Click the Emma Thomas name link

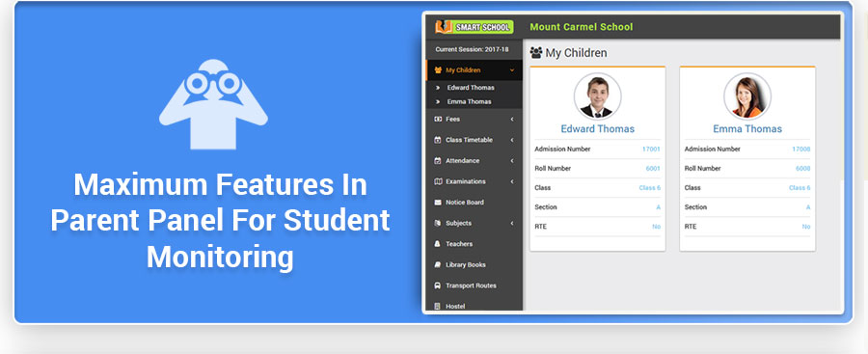[x=747, y=128]
